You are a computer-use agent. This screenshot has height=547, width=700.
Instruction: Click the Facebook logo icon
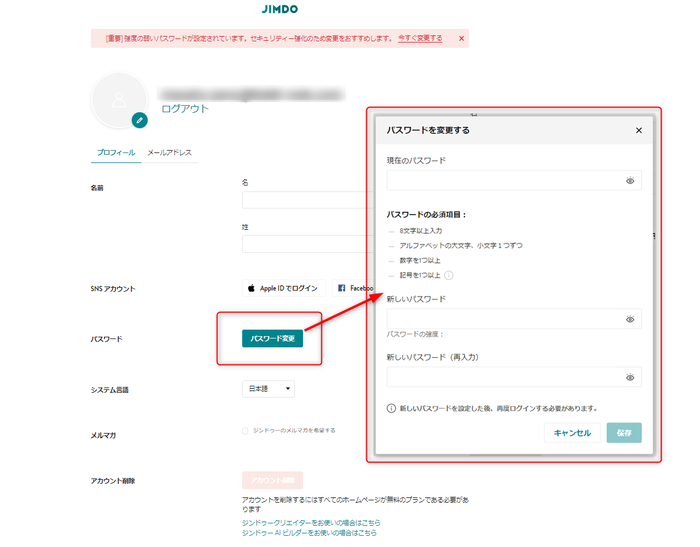point(342,288)
